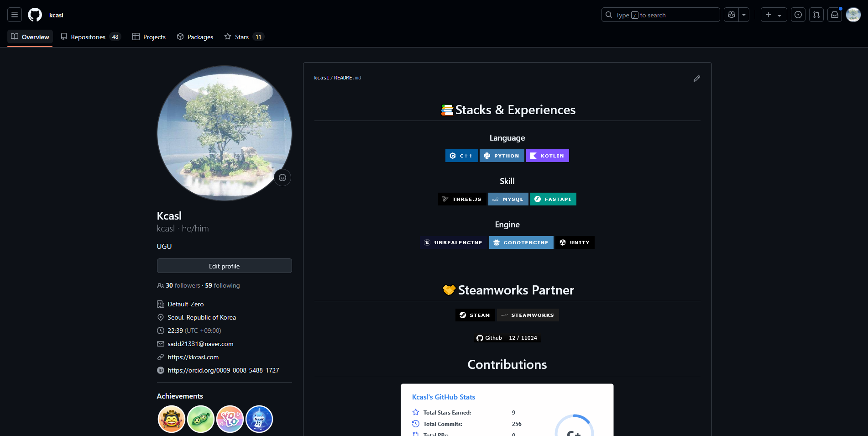868x436 pixels.
Task: Click the GodotEngine badge
Action: 521,242
